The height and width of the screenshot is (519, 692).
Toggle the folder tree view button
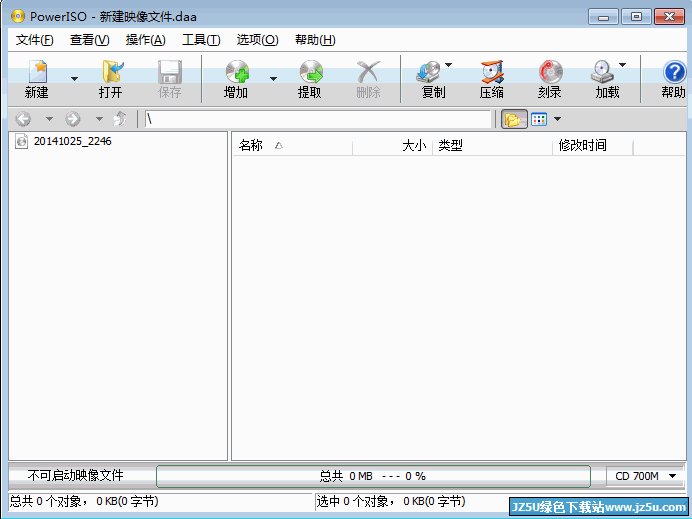point(513,120)
